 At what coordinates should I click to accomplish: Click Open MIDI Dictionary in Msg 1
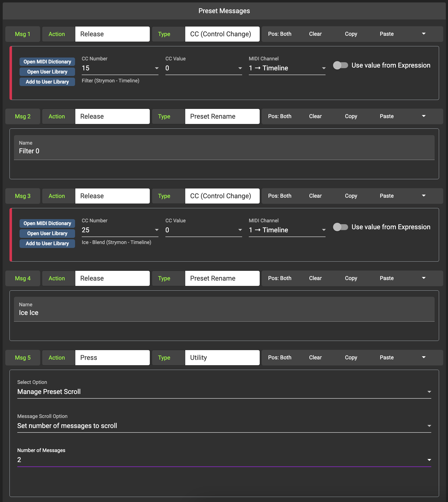pyautogui.click(x=47, y=62)
